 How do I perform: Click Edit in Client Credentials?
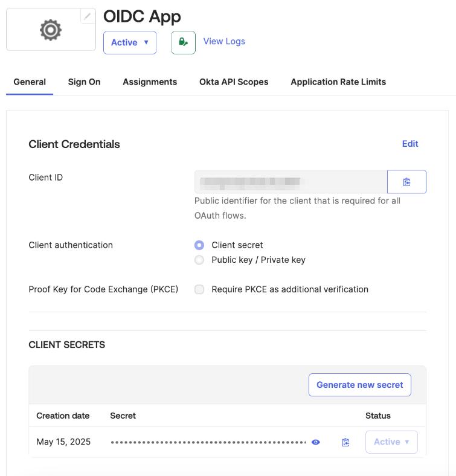pyautogui.click(x=410, y=144)
